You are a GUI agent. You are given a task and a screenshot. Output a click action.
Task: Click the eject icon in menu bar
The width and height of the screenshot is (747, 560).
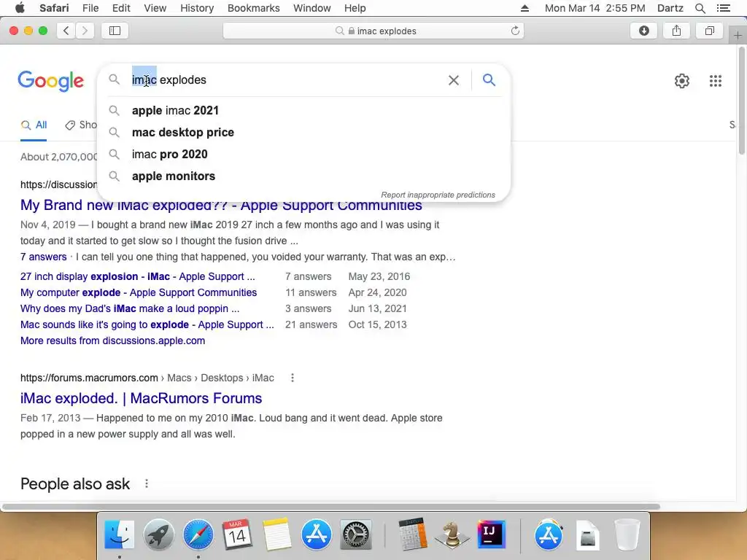click(x=525, y=8)
